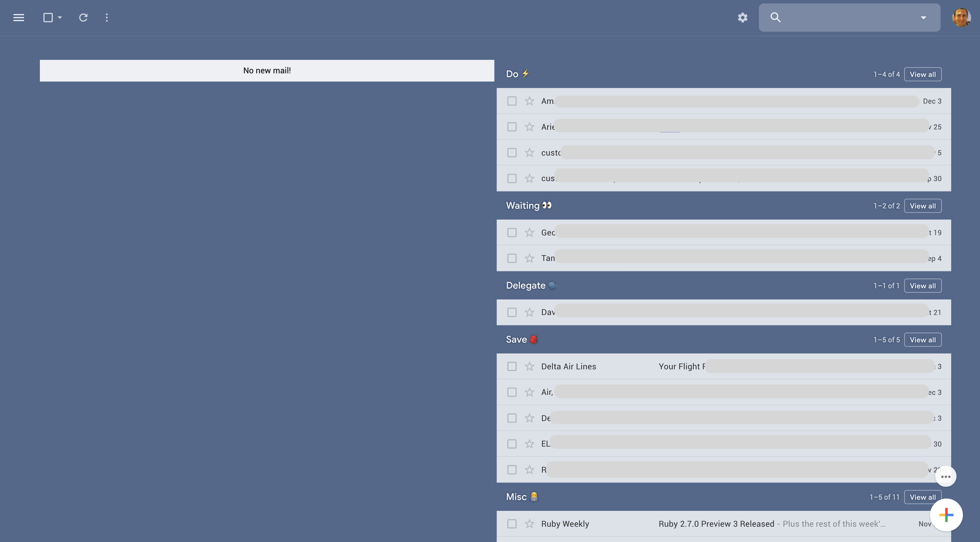
Task: Open the main hamburger menu
Action: pos(19,18)
